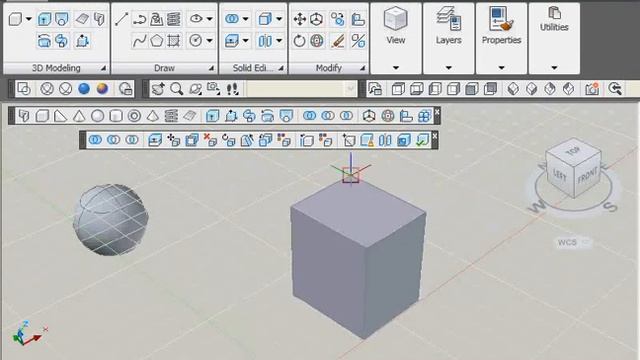Open the Ellipse dropdown arrow in Draw panel
This screenshot has width=640, height=360.
(x=209, y=19)
